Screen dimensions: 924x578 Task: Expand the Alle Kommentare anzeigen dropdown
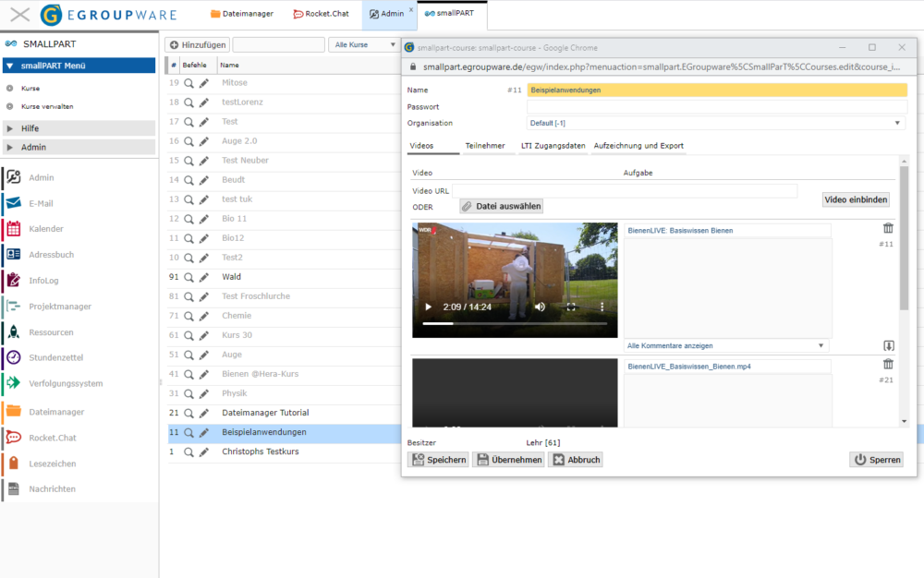725,345
